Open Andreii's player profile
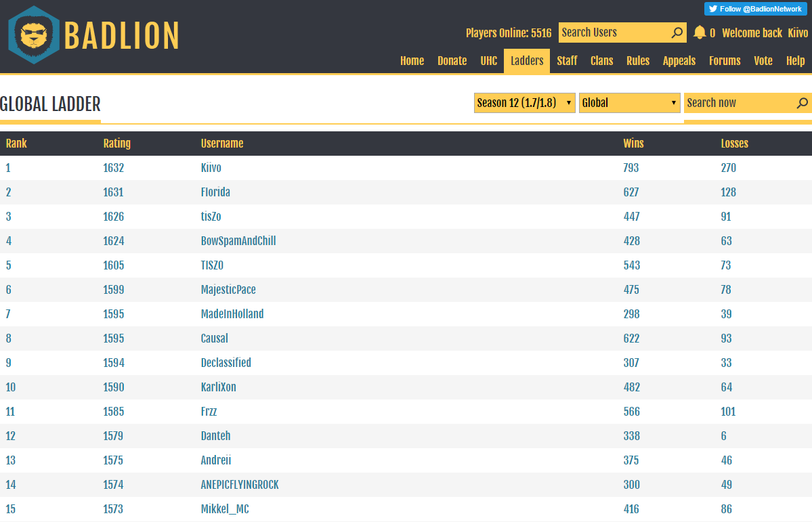 pyautogui.click(x=216, y=460)
